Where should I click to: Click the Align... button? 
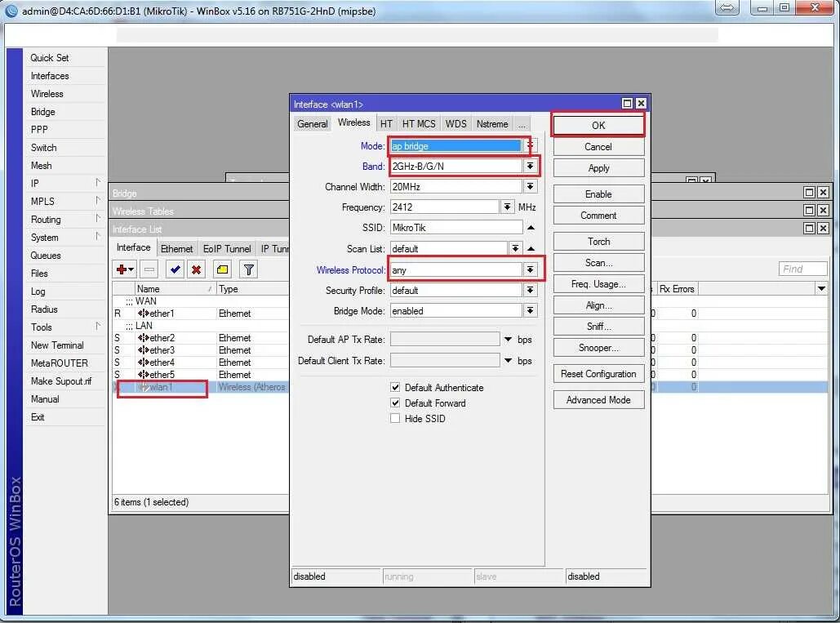point(598,305)
